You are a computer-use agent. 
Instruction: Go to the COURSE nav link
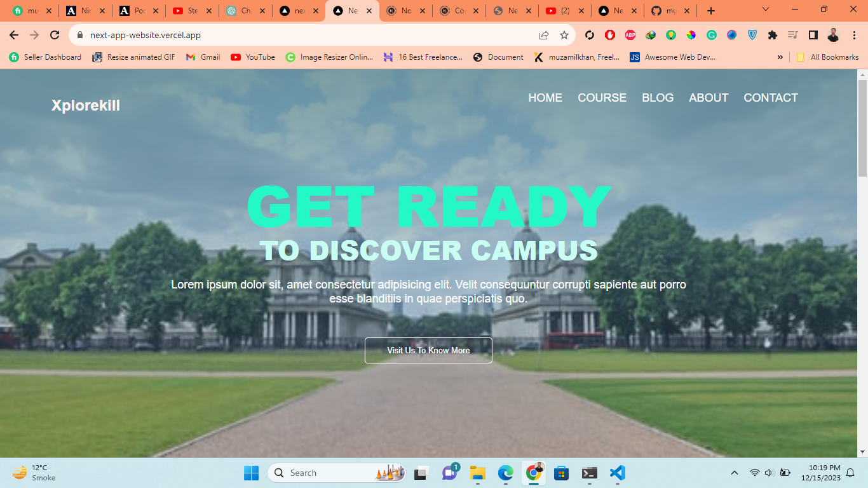(602, 98)
